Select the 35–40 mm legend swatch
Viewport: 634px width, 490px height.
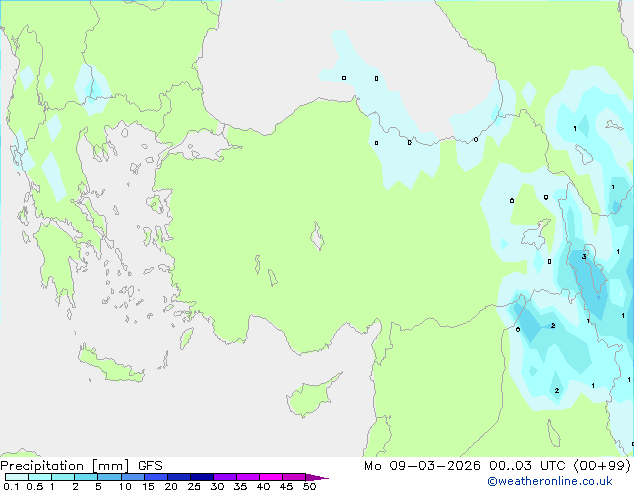(248, 477)
